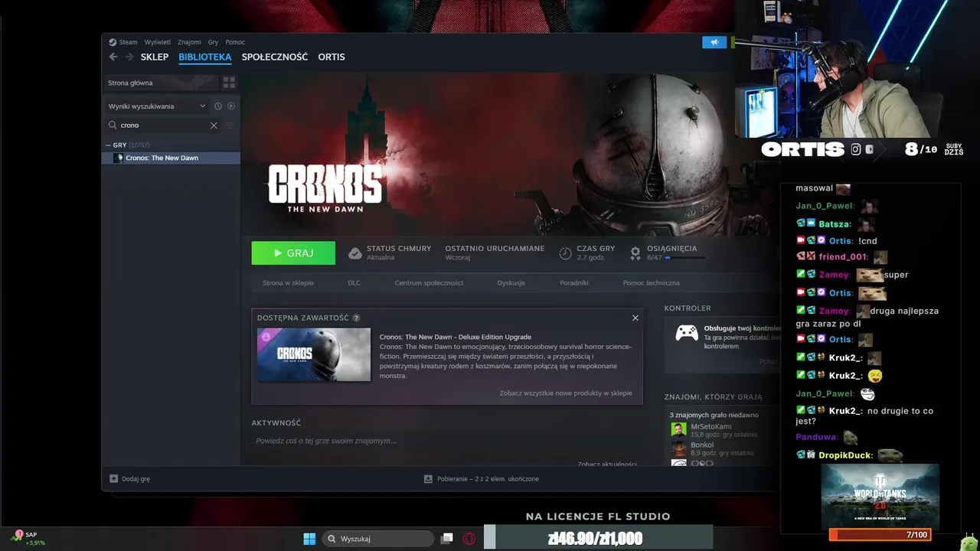Click 'Cronos: The New Dawn - Deluxe Edition Upgrade' title

(x=456, y=337)
